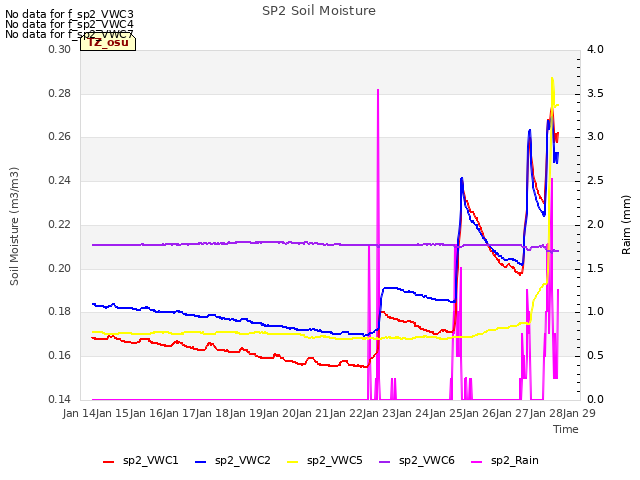Click the Raim (mm) right axis label
This screenshot has height=480, width=640.
pos(626,225)
